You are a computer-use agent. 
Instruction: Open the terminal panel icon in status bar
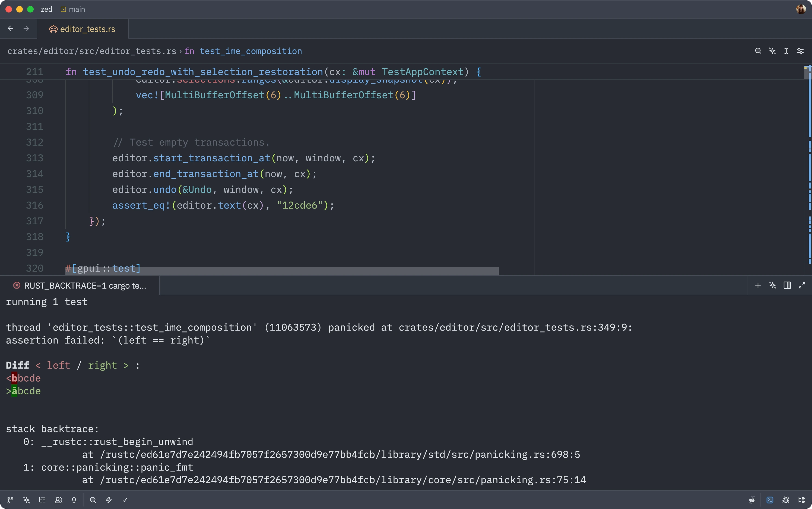[770, 500]
